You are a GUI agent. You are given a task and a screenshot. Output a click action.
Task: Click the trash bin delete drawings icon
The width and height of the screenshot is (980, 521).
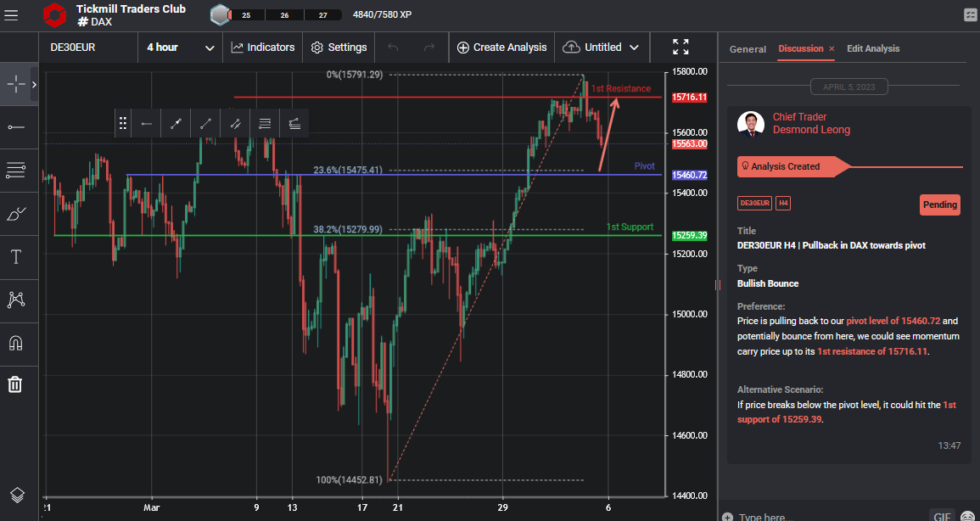[x=15, y=384]
